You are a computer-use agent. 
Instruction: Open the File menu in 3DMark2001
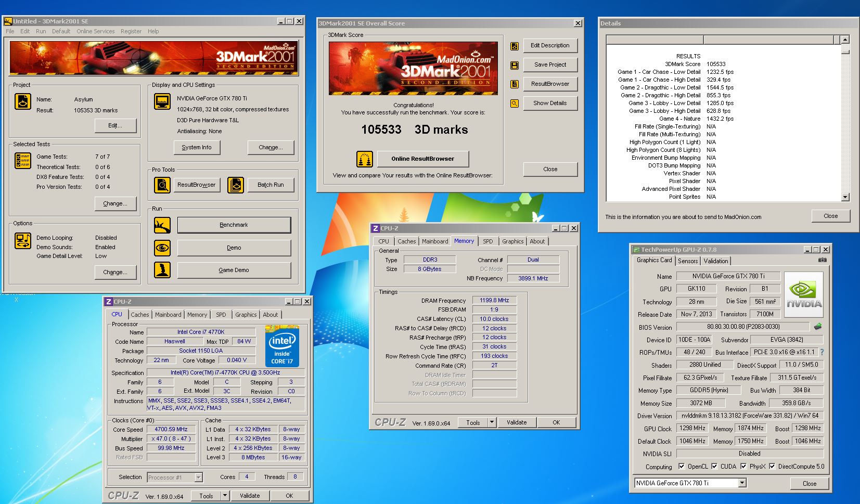click(x=10, y=31)
